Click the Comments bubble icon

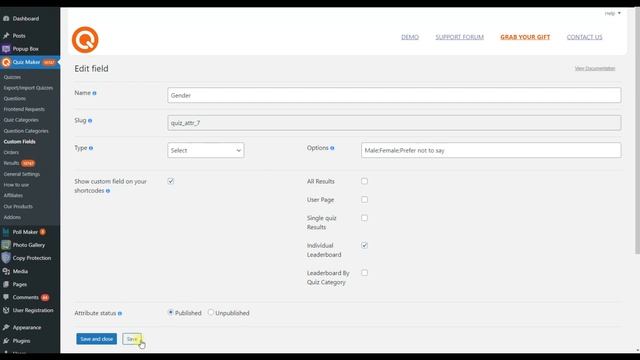click(x=6, y=298)
